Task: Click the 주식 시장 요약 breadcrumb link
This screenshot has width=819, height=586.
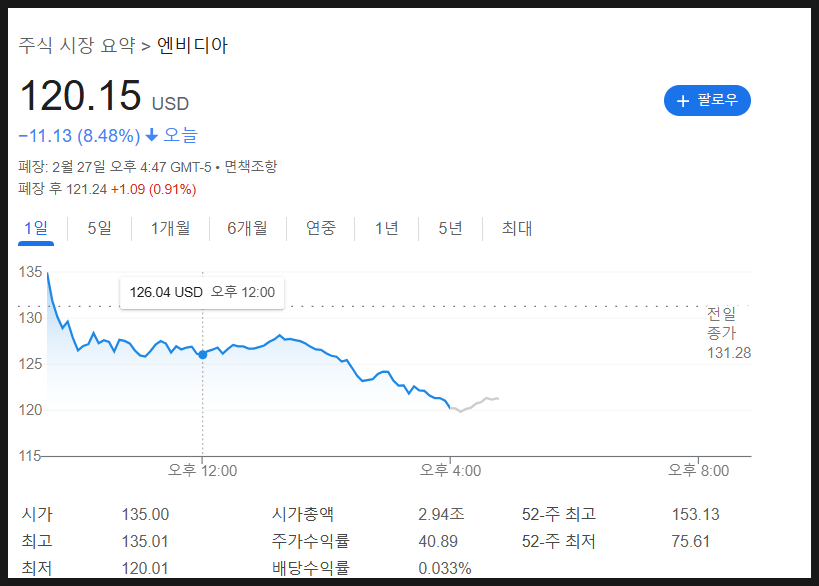Action: (x=76, y=46)
